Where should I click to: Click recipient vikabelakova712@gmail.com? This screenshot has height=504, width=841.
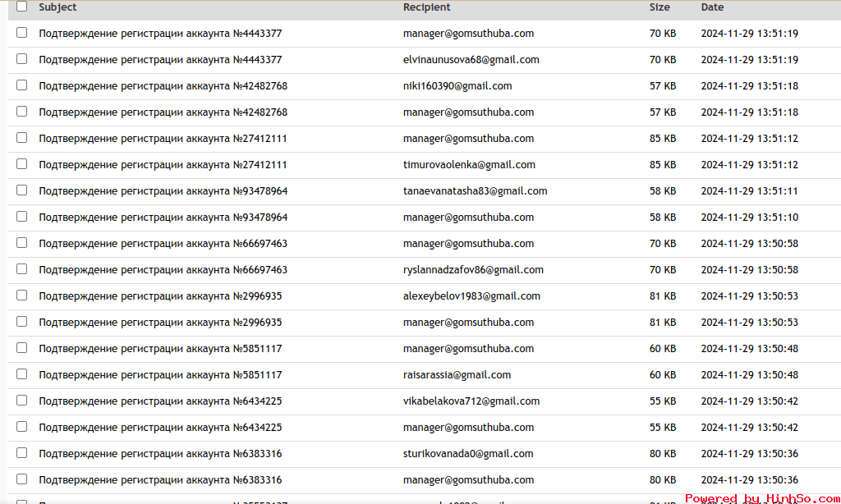click(471, 401)
